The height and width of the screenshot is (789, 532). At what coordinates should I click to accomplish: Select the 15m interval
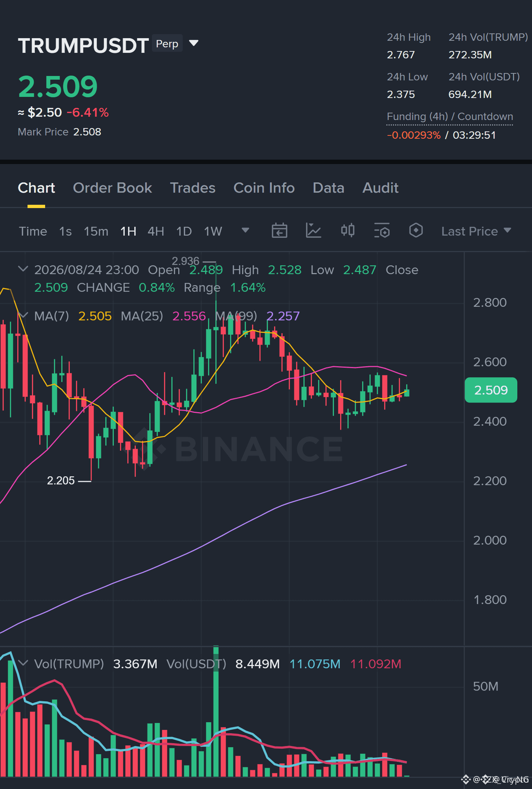pos(96,231)
